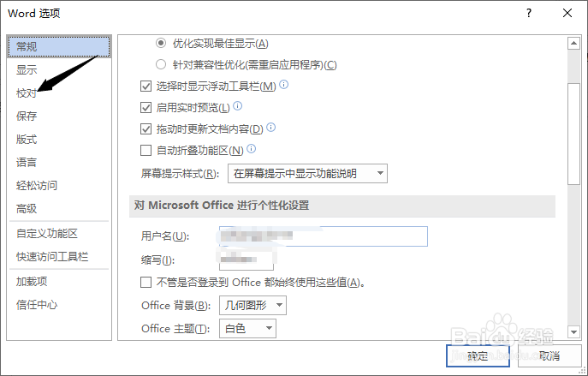Image resolution: width=588 pixels, height=376 pixels.
Task: Click info icon beside 拖动时更新文档内容
Action: [x=271, y=128]
